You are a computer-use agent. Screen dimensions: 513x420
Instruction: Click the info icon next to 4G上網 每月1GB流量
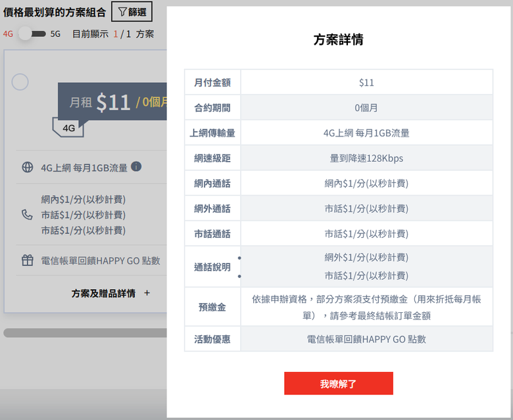[x=136, y=167]
